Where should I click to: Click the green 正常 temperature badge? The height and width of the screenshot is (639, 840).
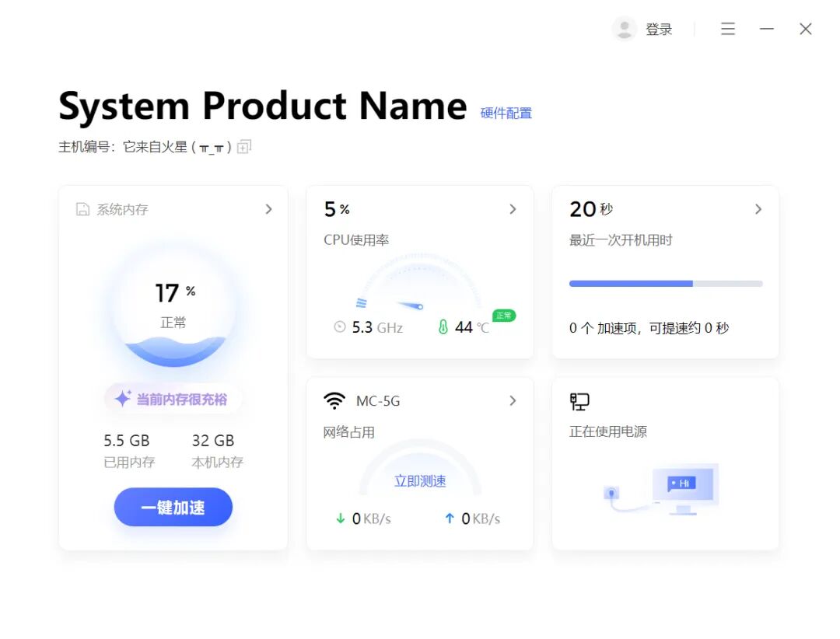click(503, 316)
